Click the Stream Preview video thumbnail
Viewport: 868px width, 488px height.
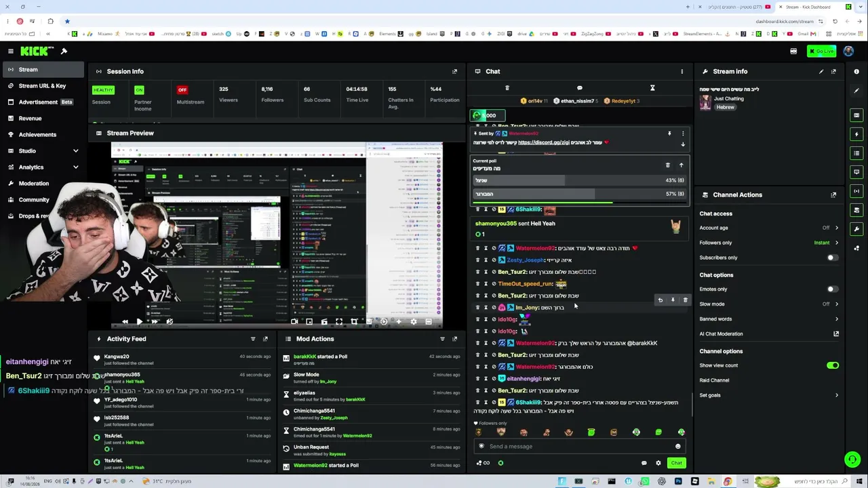(277, 235)
